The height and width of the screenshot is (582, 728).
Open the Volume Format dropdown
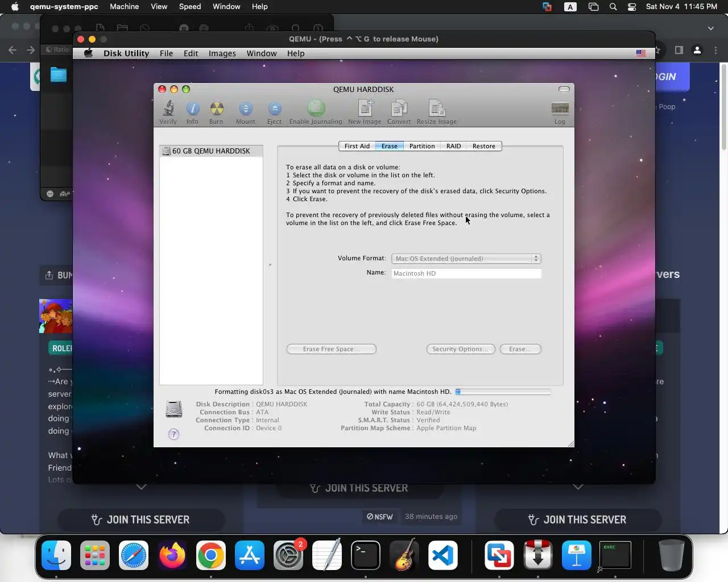click(x=466, y=259)
